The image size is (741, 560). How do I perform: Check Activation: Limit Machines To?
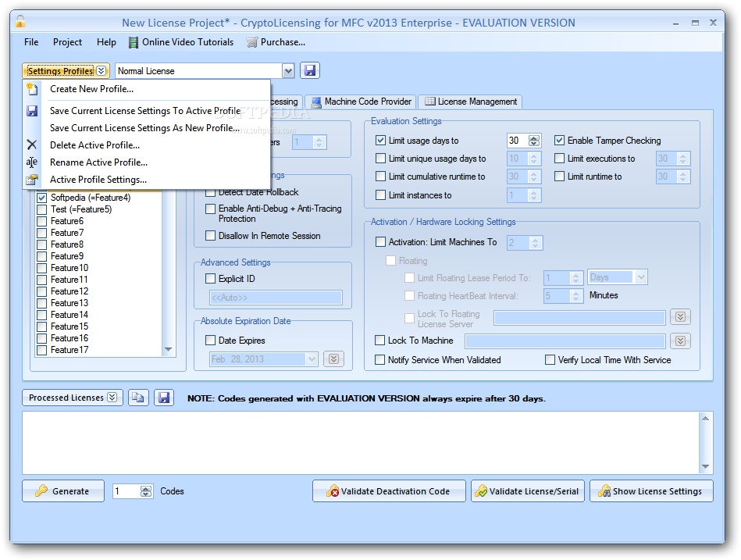[x=380, y=242]
